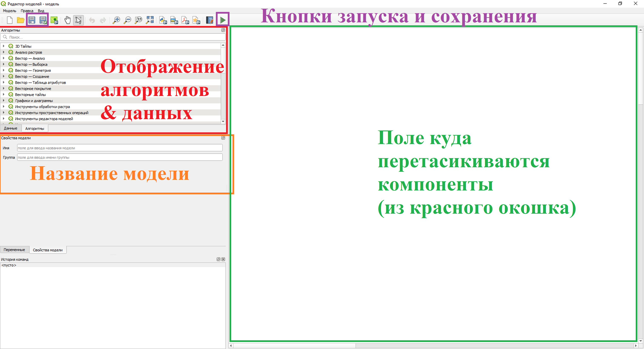Select the Свойства модели tab
This screenshot has width=644, height=349.
coord(48,250)
